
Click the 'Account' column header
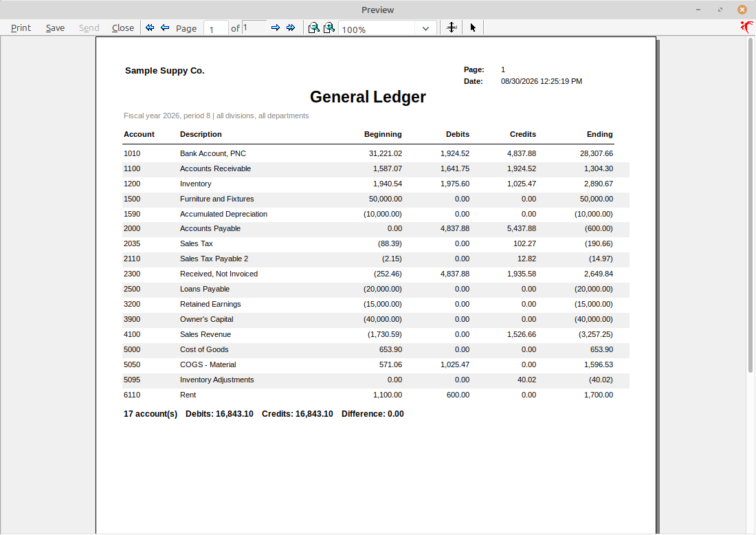coord(139,134)
